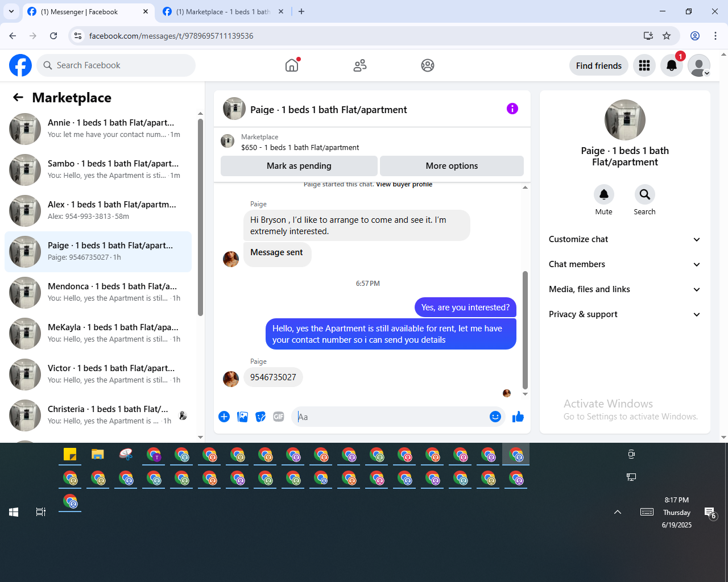Open Sticky Notes from the taskbar
This screenshot has width=728, height=582.
(70, 454)
